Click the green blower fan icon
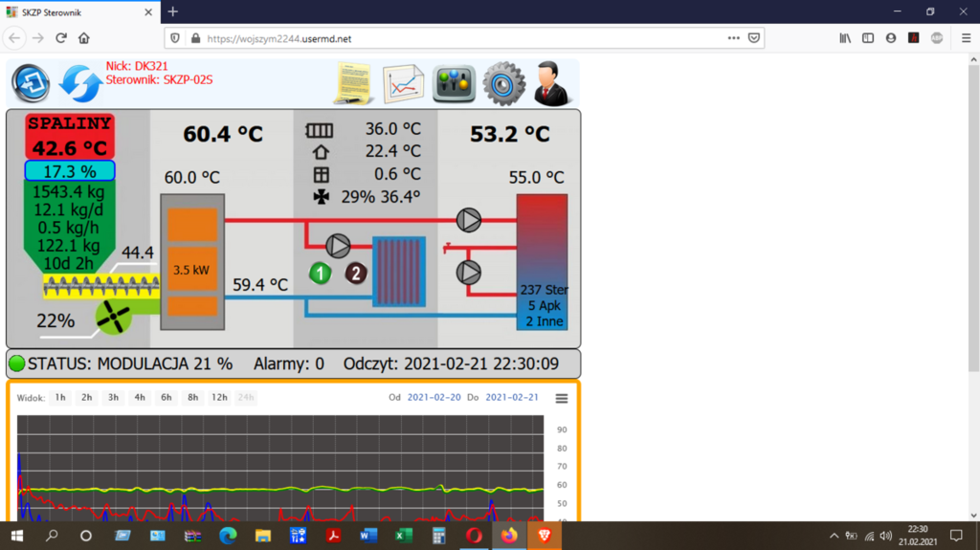 click(x=113, y=318)
